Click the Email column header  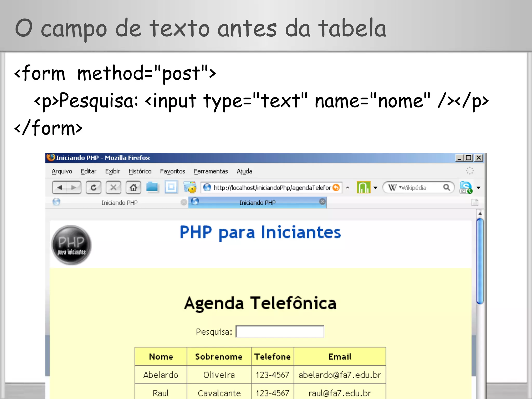click(x=340, y=356)
